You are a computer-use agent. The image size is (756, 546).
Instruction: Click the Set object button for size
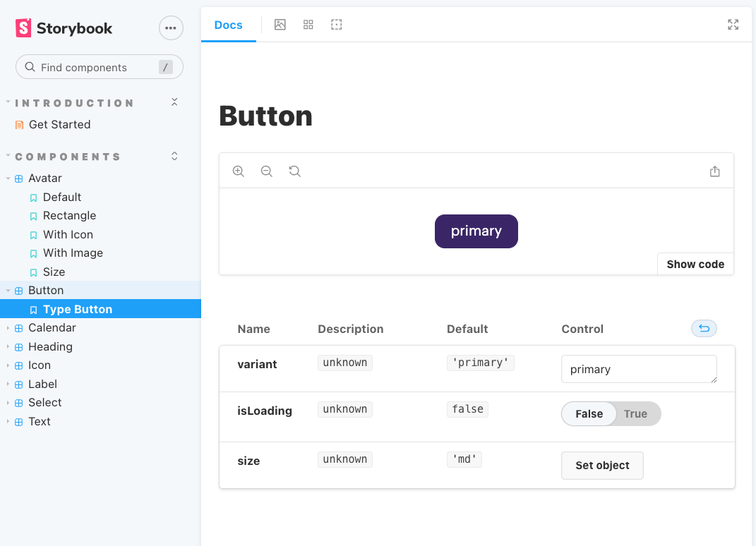pyautogui.click(x=602, y=466)
